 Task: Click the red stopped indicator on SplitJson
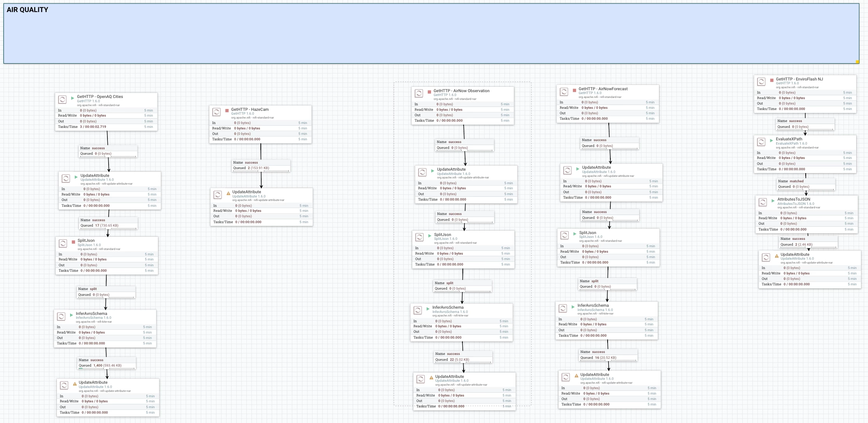[x=73, y=242]
